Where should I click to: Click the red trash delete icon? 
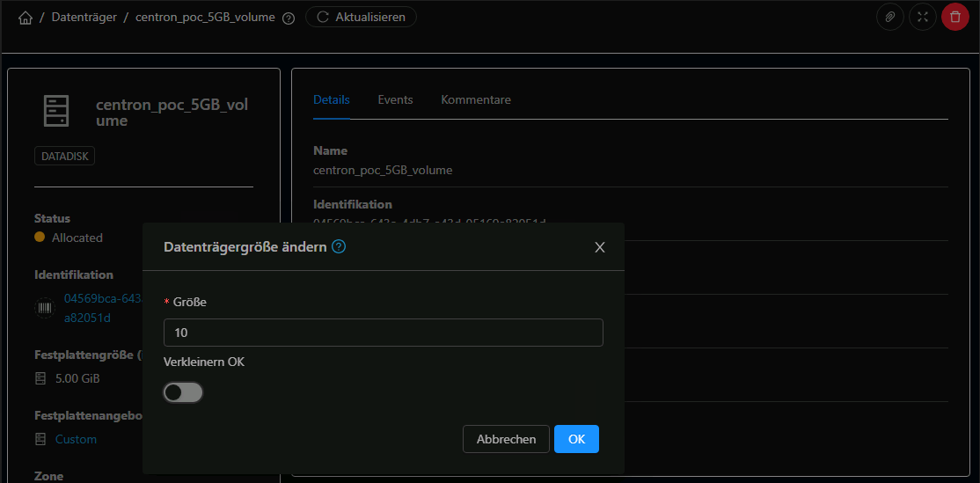[x=955, y=17]
